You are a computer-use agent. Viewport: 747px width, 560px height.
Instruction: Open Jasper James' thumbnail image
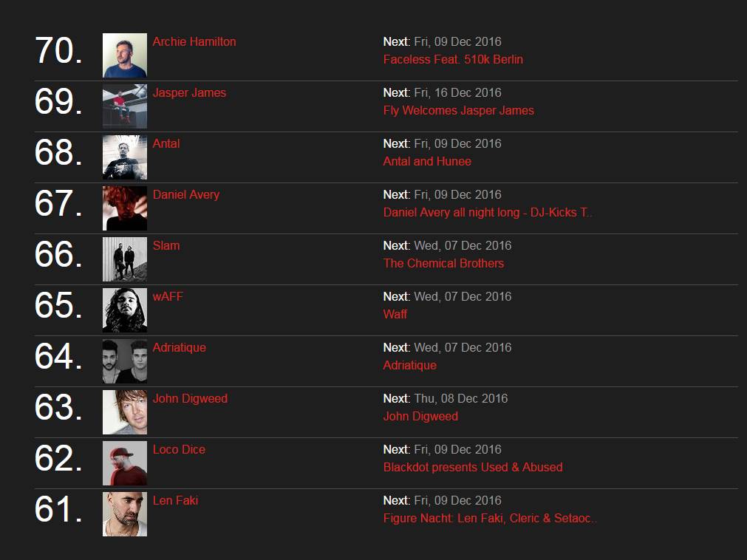pyautogui.click(x=124, y=106)
